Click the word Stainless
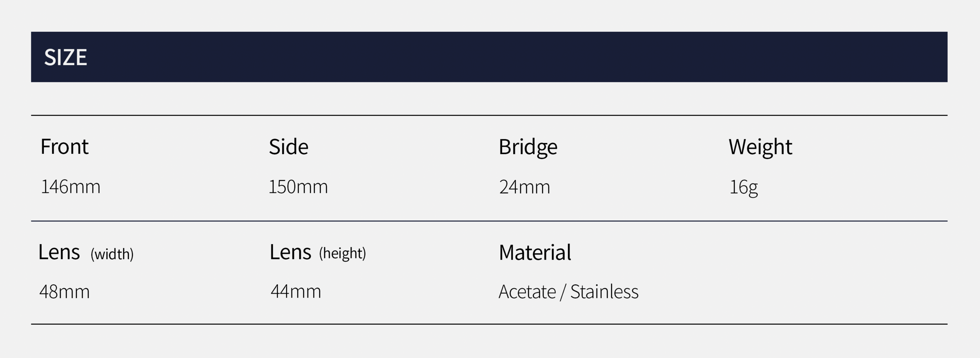Image resolution: width=980 pixels, height=358 pixels. pyautogui.click(x=604, y=292)
